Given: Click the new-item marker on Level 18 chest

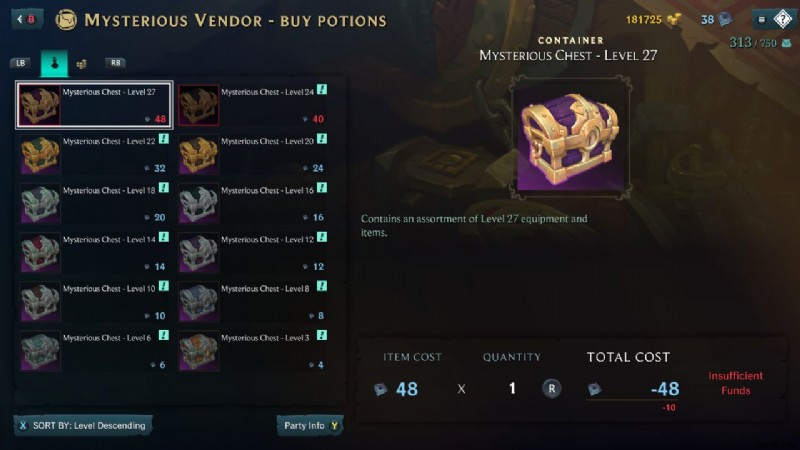Looking at the screenshot, I should (x=164, y=188).
